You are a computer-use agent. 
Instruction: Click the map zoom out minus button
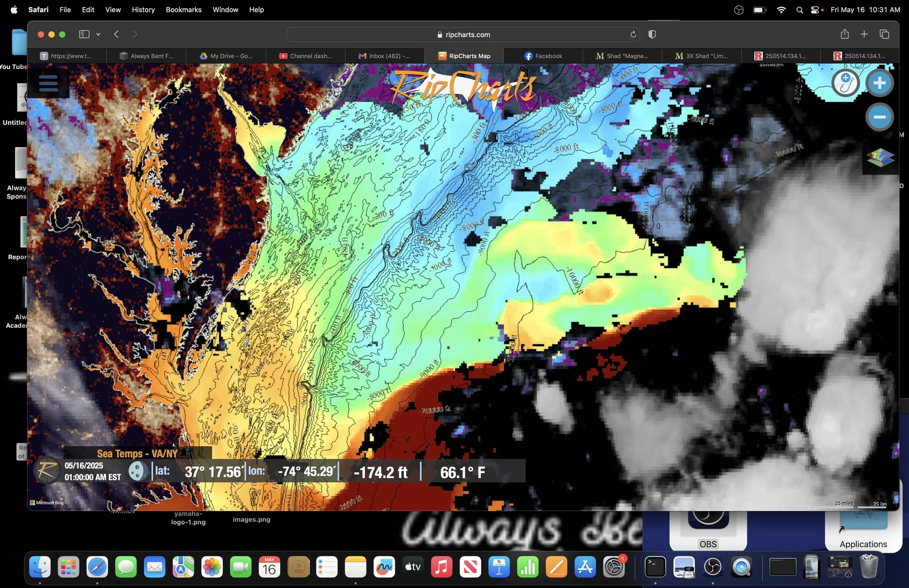point(879,117)
